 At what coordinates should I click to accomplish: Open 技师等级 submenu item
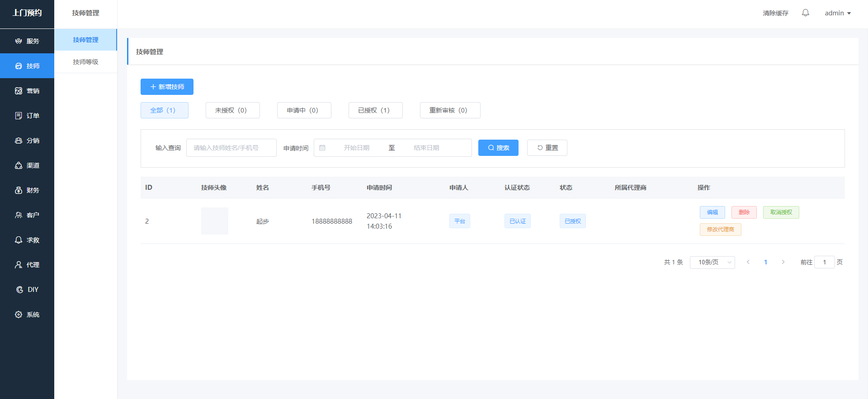[85, 62]
